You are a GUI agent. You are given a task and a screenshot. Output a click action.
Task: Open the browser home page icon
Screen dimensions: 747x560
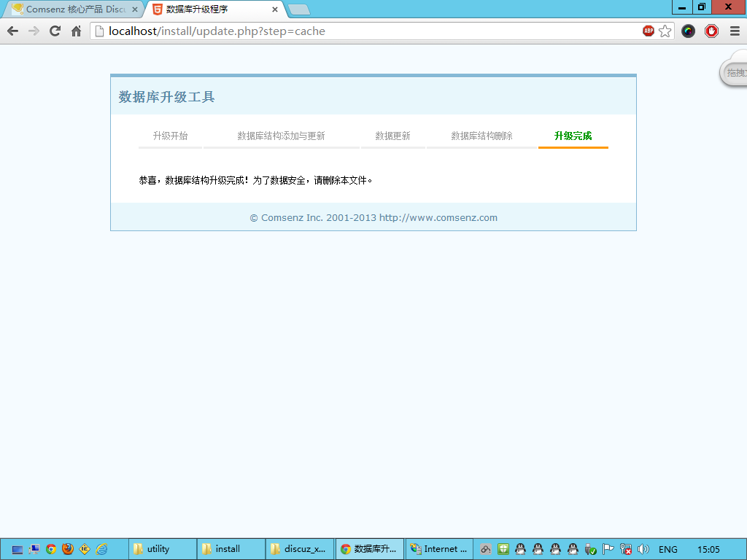(76, 31)
